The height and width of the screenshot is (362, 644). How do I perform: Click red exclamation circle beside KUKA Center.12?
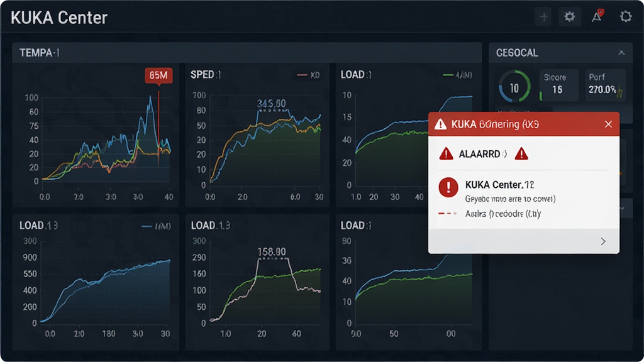click(x=448, y=187)
